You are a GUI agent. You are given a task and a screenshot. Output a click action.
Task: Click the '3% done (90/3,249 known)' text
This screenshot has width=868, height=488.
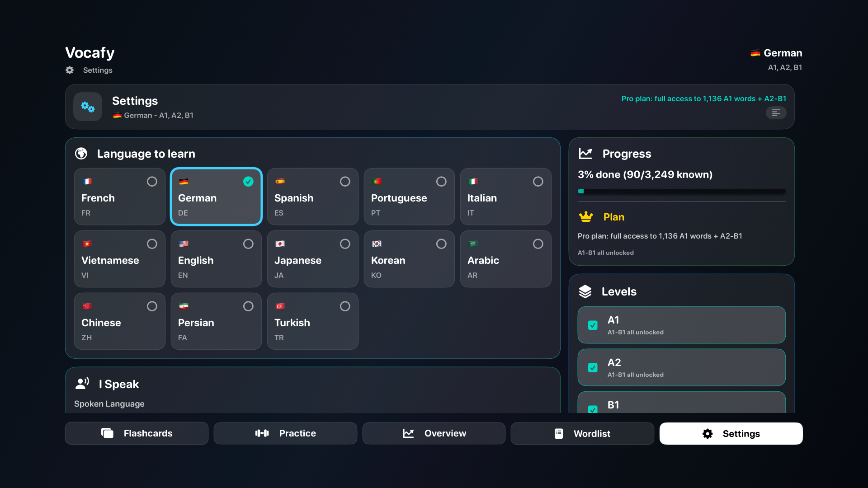click(x=645, y=174)
